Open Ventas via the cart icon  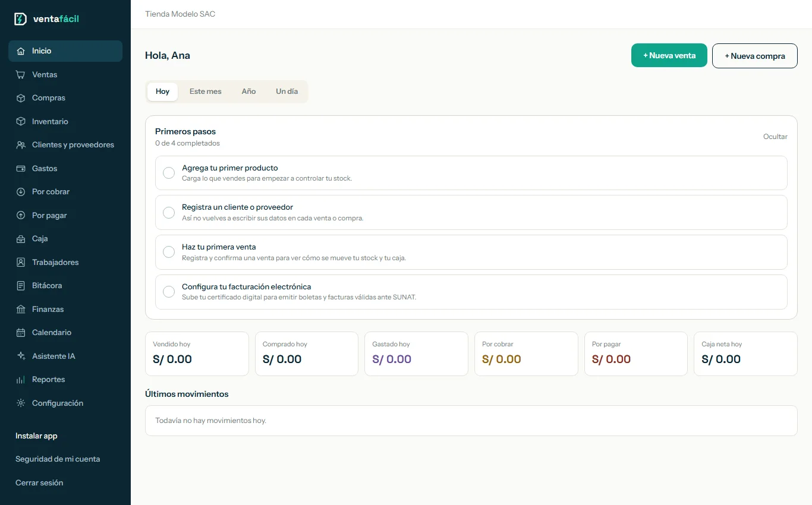pyautogui.click(x=21, y=75)
